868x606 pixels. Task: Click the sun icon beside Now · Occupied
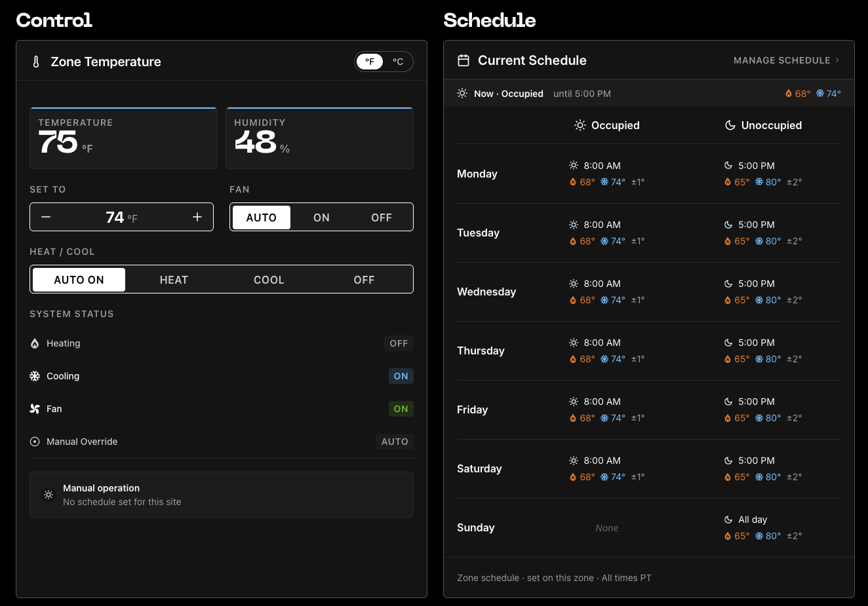[462, 94]
